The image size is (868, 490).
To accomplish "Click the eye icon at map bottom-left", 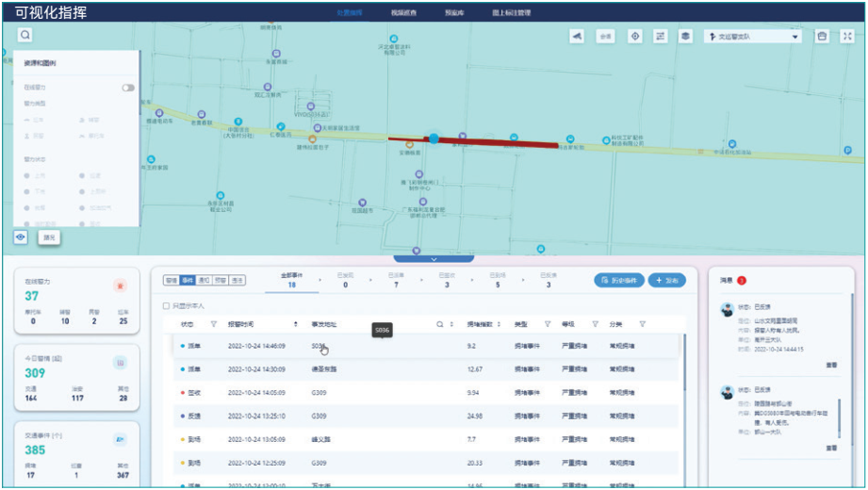I will (x=21, y=237).
